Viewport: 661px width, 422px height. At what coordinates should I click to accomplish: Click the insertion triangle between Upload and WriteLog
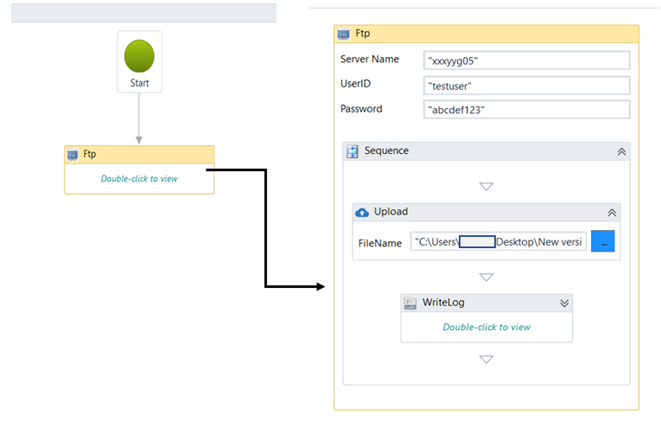(x=486, y=277)
